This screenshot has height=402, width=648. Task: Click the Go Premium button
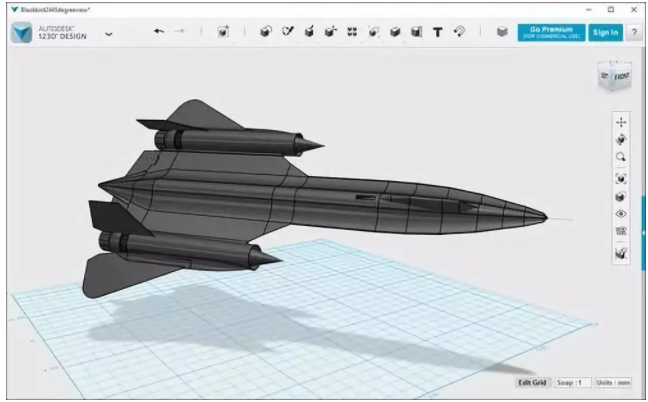(551, 32)
